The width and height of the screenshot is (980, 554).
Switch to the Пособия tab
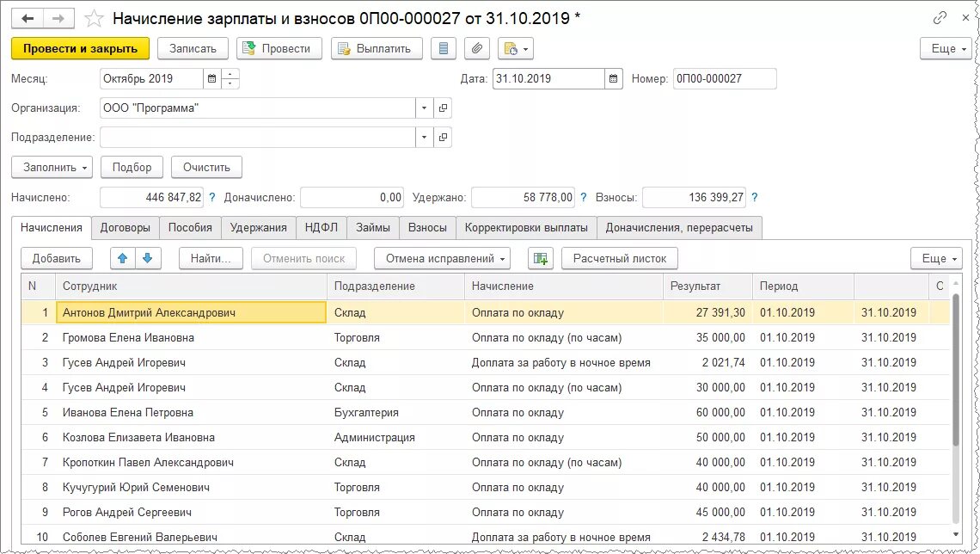click(x=190, y=228)
